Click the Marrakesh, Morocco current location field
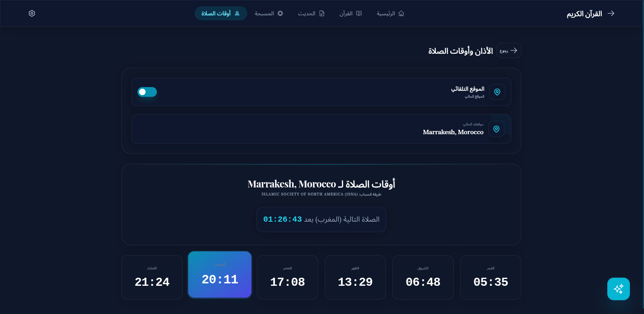The image size is (644, 314). [321, 129]
